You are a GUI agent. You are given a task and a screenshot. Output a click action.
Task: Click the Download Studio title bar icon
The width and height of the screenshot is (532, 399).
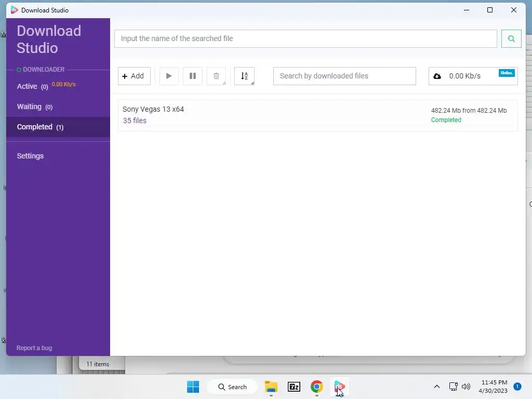pos(14,10)
